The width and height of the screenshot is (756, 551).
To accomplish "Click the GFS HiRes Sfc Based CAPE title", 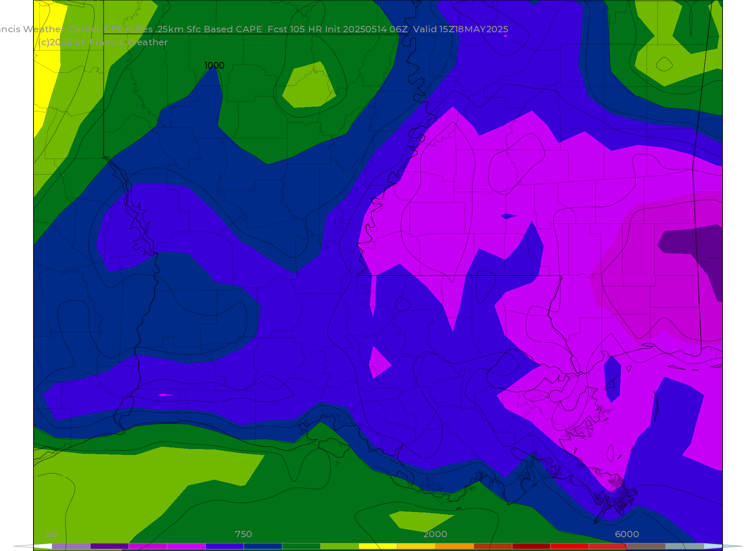I will (254, 29).
